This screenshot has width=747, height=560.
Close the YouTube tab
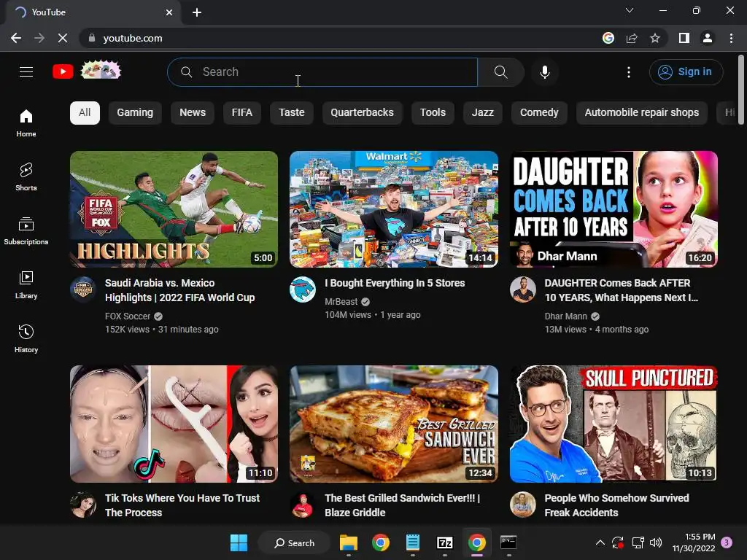tap(169, 12)
